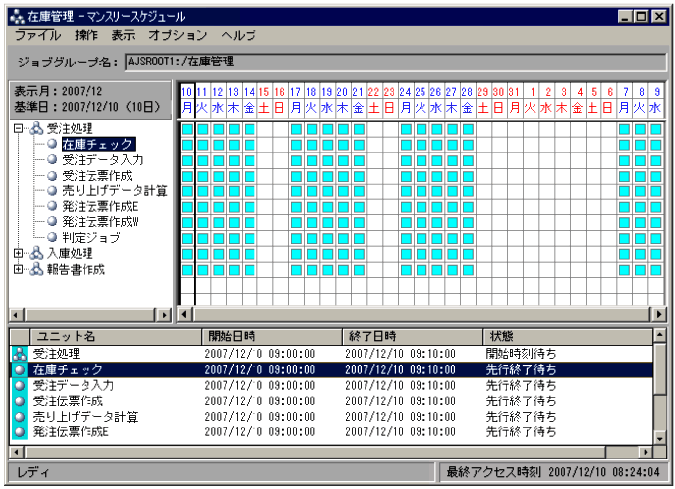The image size is (675, 489).
Task: Click the schedule calendar left scroll arrow
Action: point(184,314)
